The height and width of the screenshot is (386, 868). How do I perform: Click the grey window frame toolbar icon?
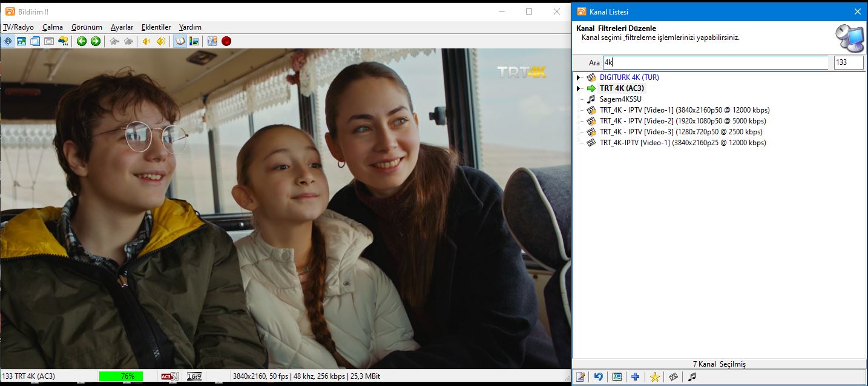pos(48,41)
